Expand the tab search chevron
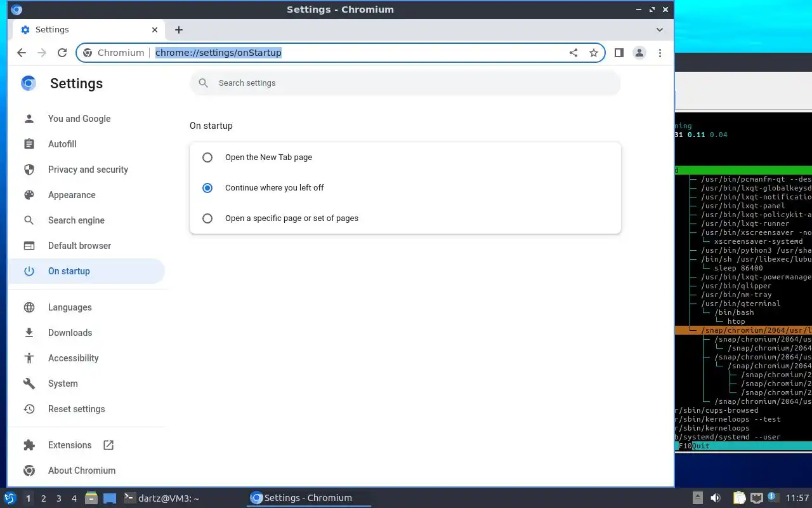Viewport: 812px width, 508px height. coord(660,30)
